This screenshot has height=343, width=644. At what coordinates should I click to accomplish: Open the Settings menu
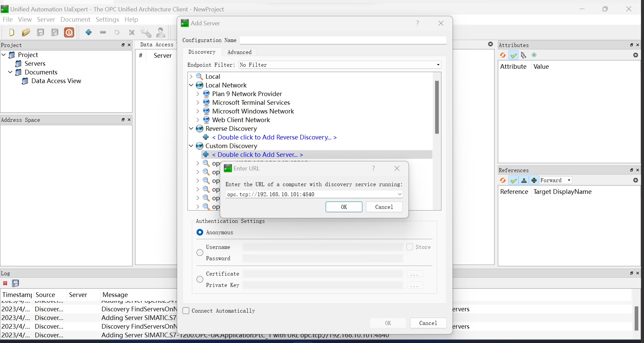(x=107, y=19)
